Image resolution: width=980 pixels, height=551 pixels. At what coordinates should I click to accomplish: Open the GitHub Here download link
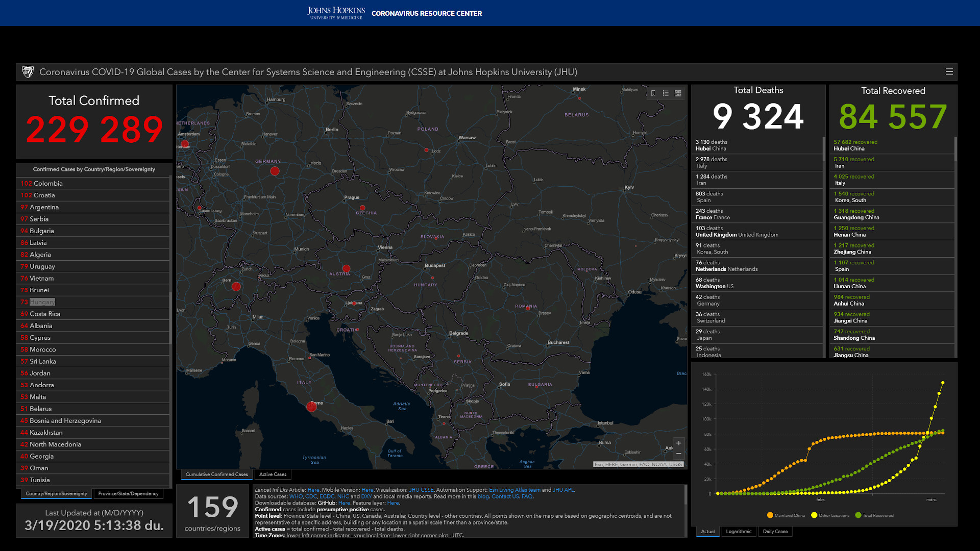[344, 503]
